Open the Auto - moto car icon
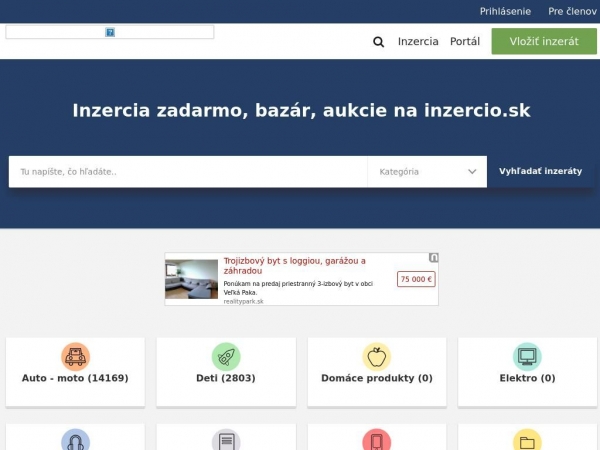Viewport: 600px width, 450px height. (75, 357)
